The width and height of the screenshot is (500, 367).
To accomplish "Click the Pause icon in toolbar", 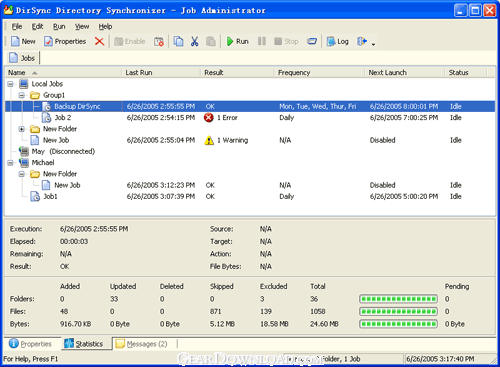I will click(x=262, y=41).
